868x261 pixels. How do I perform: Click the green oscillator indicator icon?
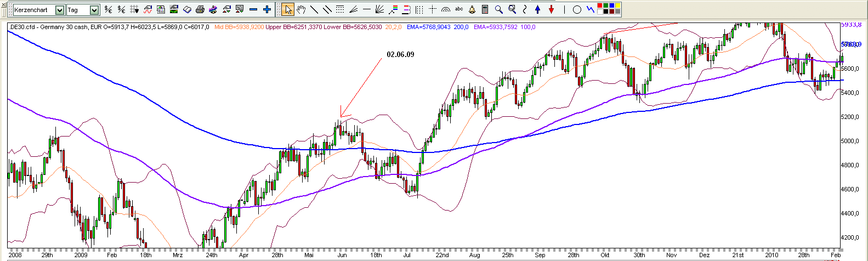pyautogui.click(x=174, y=9)
